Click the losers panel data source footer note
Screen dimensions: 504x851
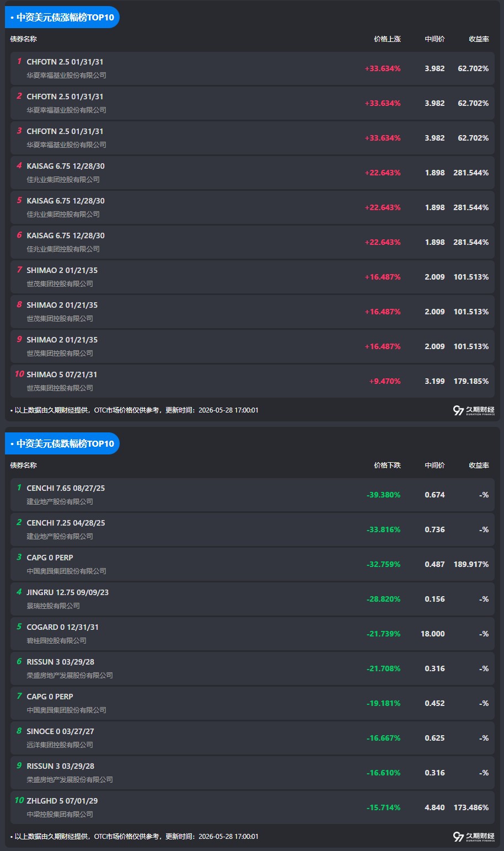pos(134,837)
